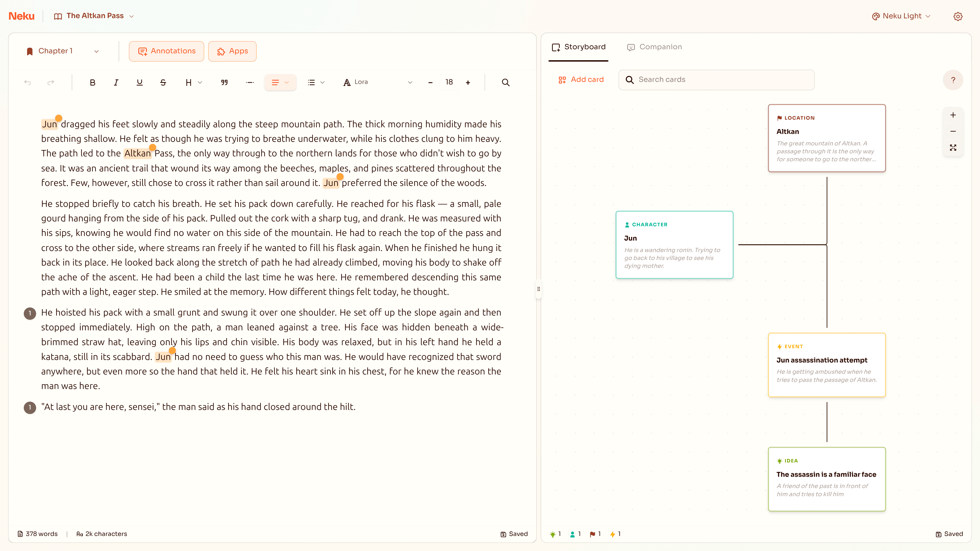The height and width of the screenshot is (551, 980).
Task: Click the character count person icon
Action: 572,534
